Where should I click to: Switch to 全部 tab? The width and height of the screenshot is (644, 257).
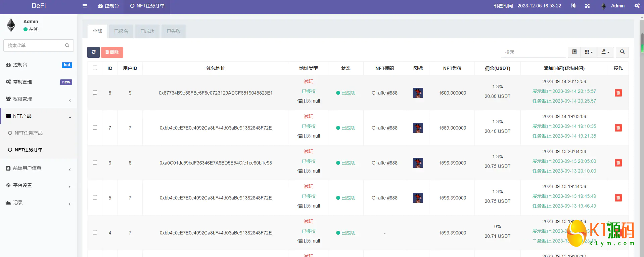click(x=97, y=31)
